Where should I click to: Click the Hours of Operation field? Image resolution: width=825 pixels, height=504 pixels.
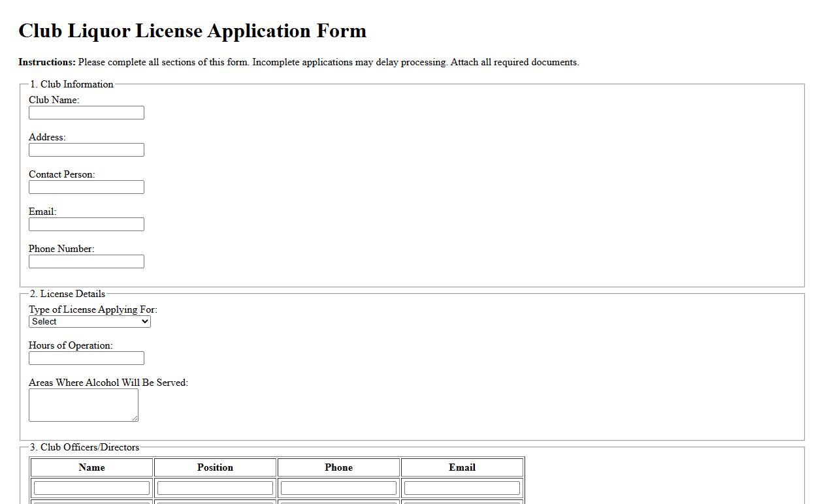click(x=86, y=358)
